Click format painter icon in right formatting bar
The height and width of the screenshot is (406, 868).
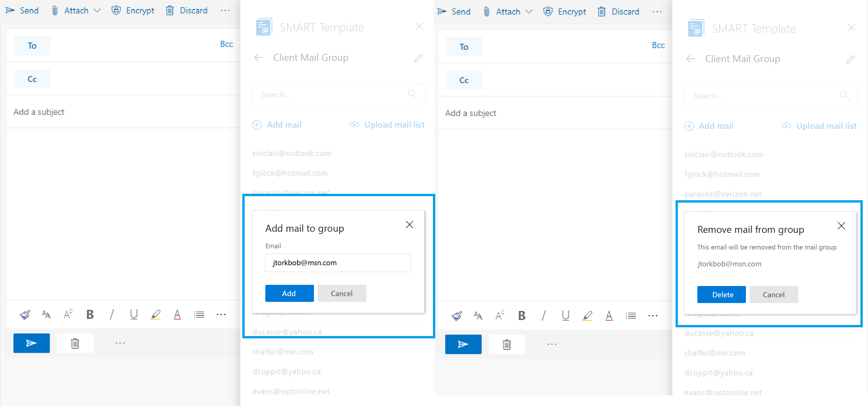(x=457, y=315)
